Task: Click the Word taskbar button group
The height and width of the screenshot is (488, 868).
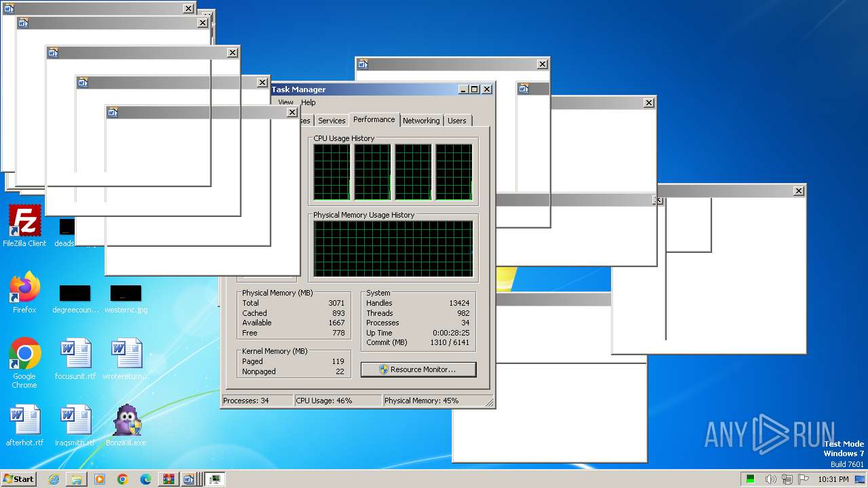Action: point(191,479)
